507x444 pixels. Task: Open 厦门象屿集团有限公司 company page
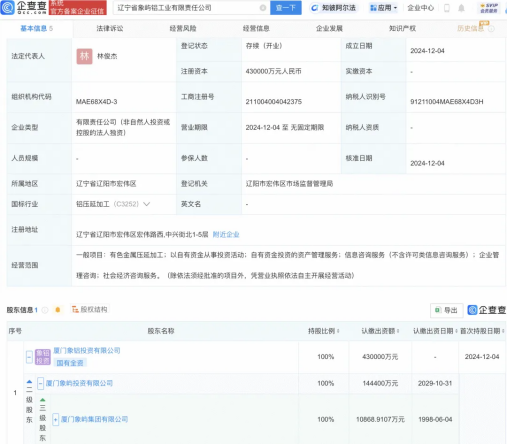[94, 419]
